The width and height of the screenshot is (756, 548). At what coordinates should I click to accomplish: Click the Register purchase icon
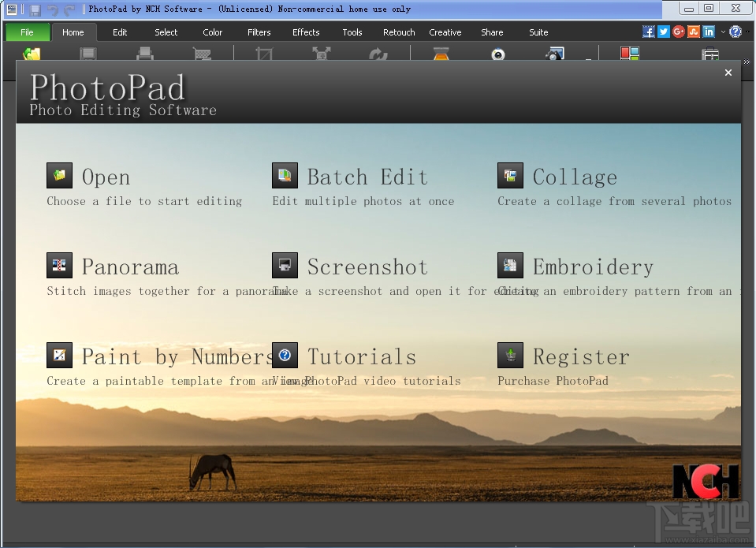510,356
